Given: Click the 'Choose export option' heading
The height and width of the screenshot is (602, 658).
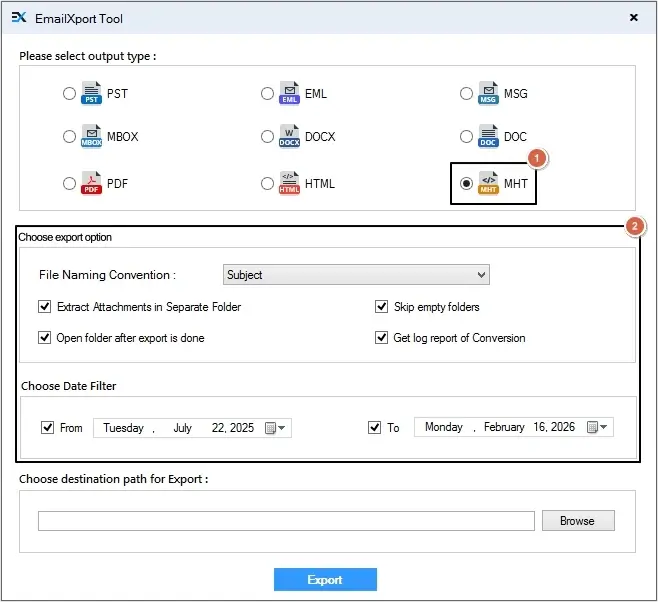Looking at the screenshot, I should point(65,237).
